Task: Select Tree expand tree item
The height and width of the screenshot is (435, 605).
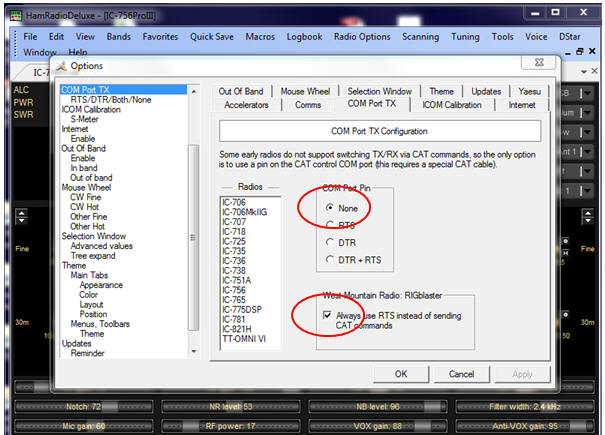Action: tap(93, 256)
